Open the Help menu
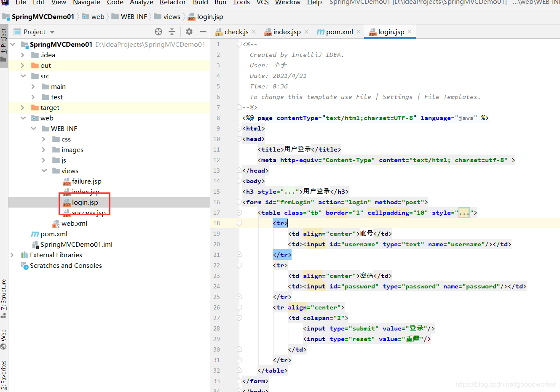Viewport: 560px width, 392px height. click(x=314, y=3)
